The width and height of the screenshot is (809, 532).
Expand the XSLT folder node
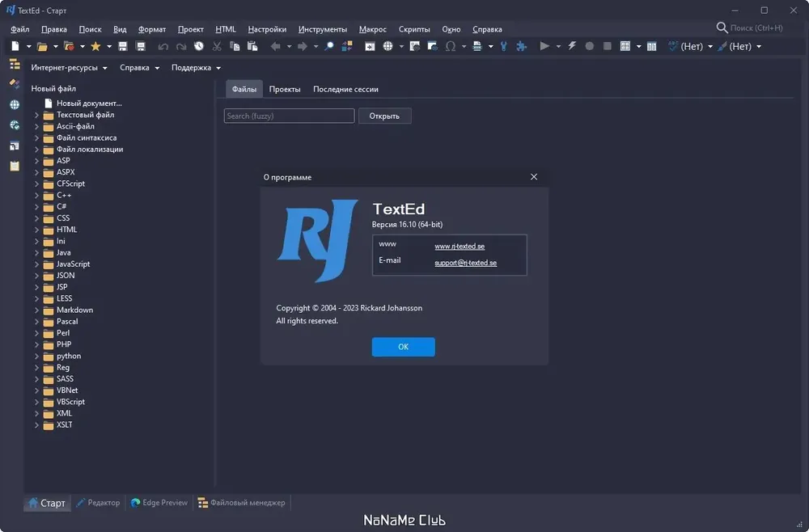(x=36, y=425)
